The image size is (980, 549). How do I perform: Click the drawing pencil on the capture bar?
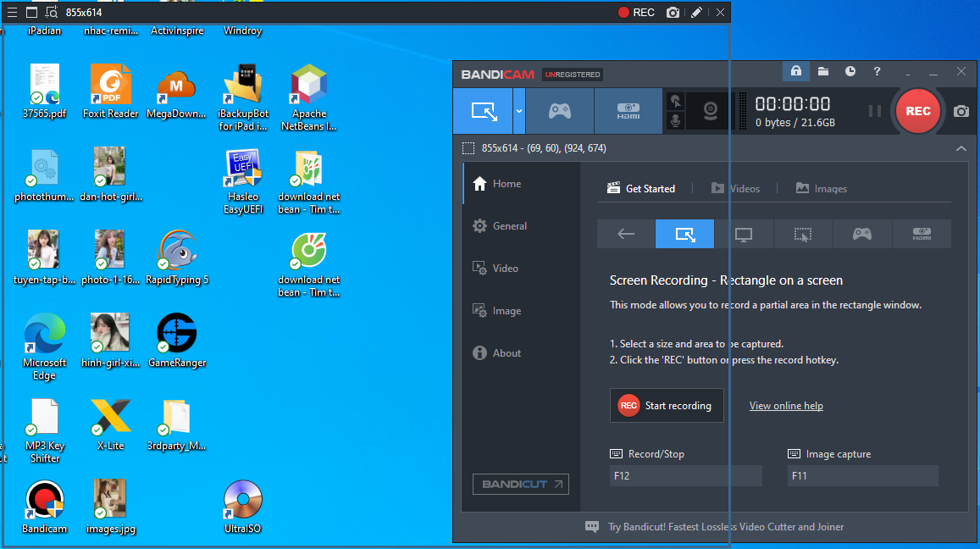[696, 13]
